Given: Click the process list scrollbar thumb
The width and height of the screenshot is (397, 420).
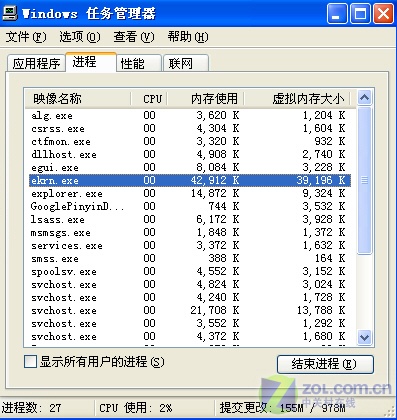Looking at the screenshot, I should pyautogui.click(x=364, y=180).
